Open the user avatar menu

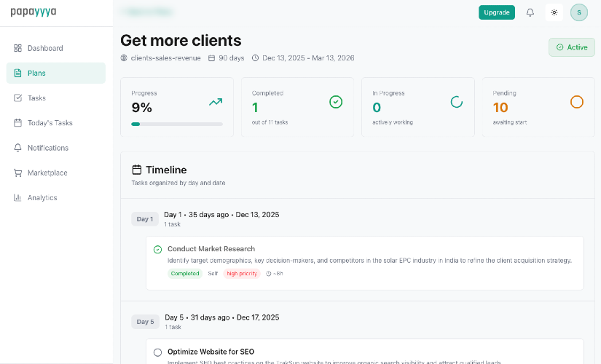pos(579,12)
